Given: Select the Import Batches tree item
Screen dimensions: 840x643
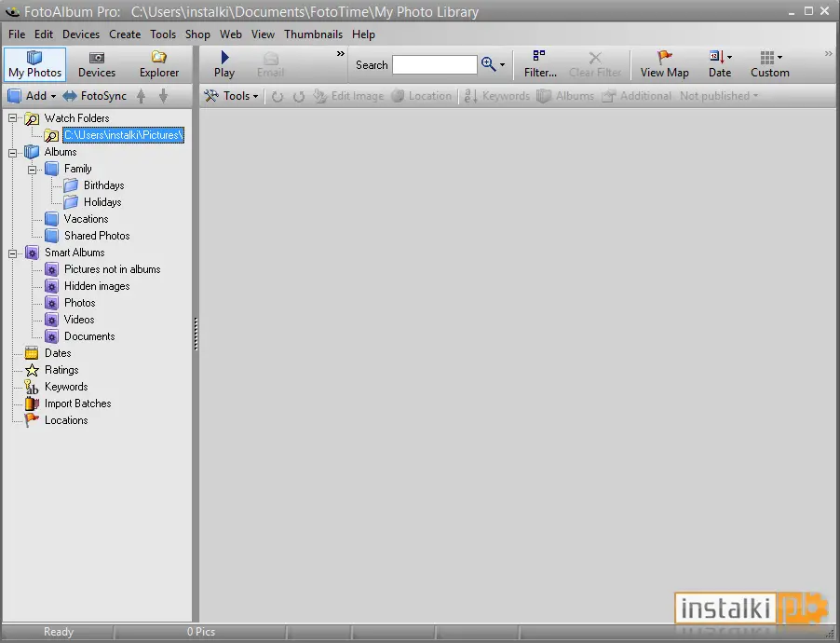Looking at the screenshot, I should 77,404.
